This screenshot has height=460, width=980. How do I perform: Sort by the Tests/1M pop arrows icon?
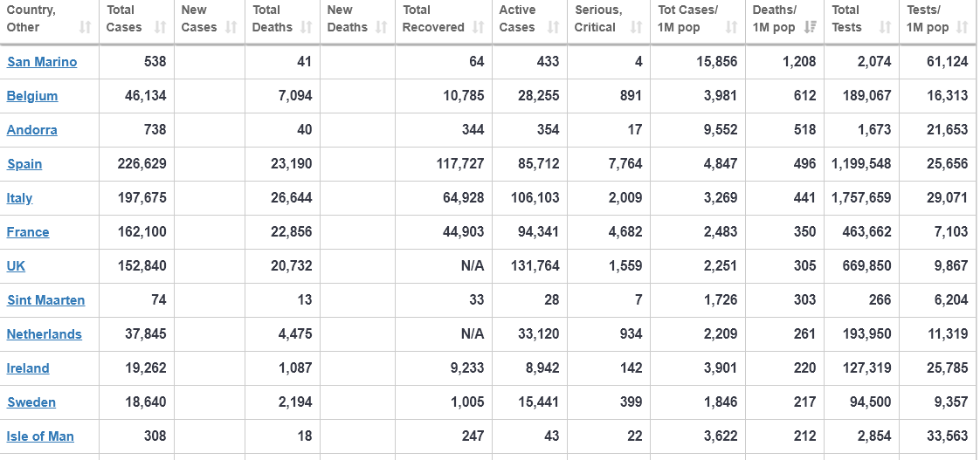(963, 28)
